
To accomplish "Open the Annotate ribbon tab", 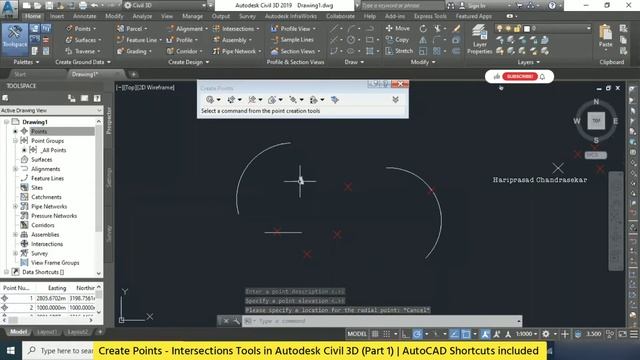I will [x=84, y=16].
